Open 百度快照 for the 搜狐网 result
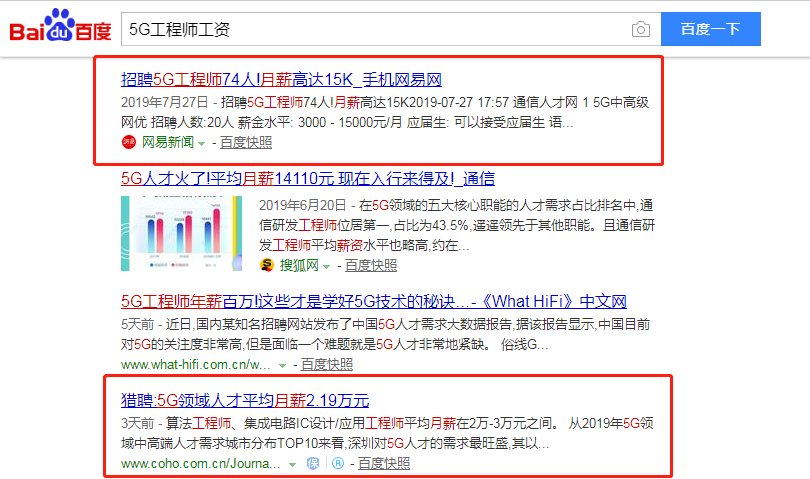 (371, 266)
